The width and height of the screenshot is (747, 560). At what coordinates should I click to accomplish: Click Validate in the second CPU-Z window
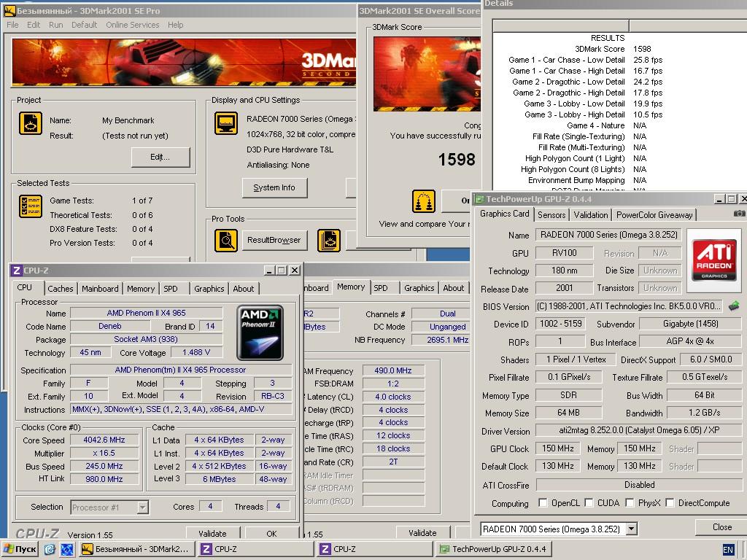click(x=422, y=533)
